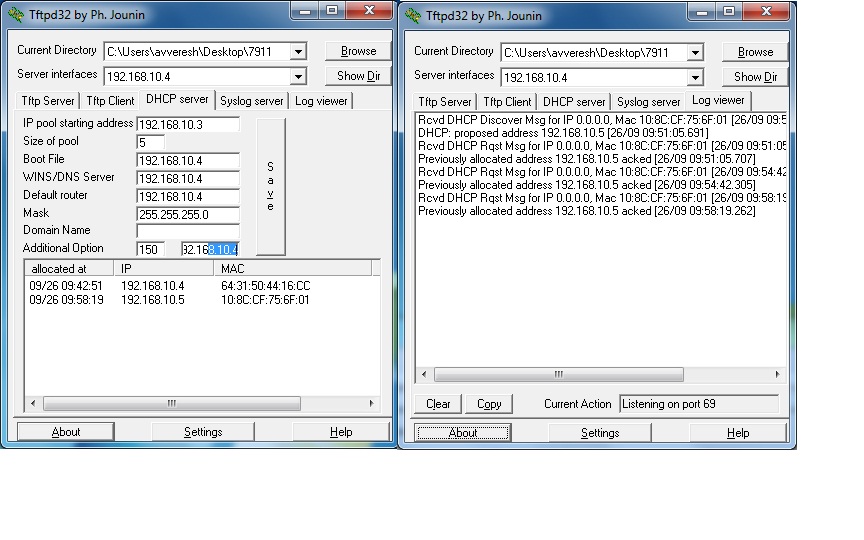
Task: Click last log line acked 09:58:19.262
Action: click(x=587, y=211)
